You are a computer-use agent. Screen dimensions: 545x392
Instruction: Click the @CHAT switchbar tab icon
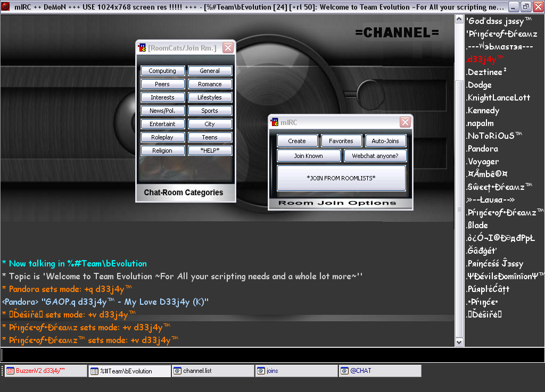(345, 371)
